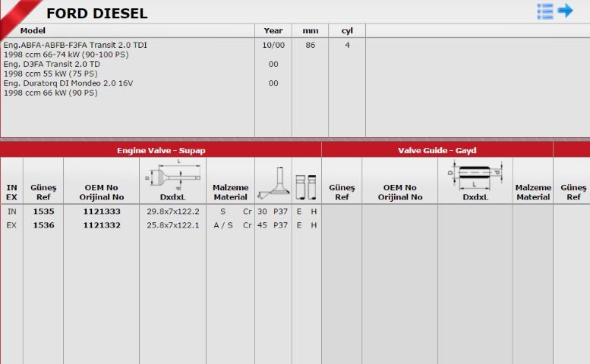Click the cyl column header
The height and width of the screenshot is (364, 590).
[347, 31]
